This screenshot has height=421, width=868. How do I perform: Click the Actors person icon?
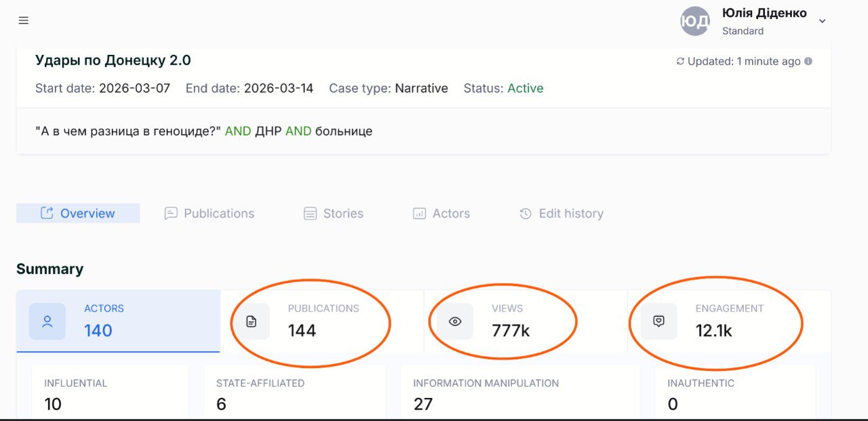coord(47,321)
